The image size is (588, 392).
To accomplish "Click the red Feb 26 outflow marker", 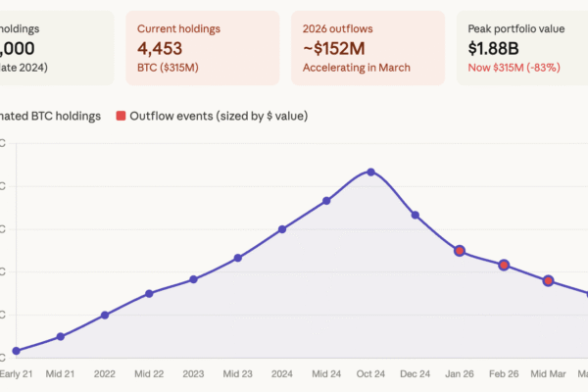I will click(x=504, y=265).
